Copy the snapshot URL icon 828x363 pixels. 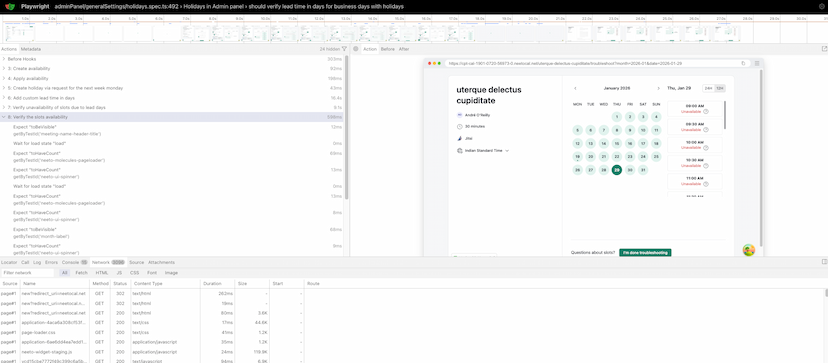[x=744, y=63]
